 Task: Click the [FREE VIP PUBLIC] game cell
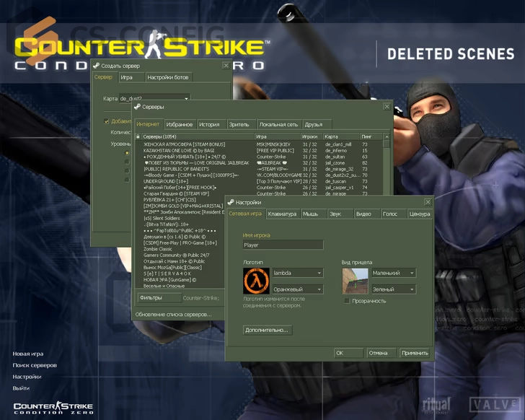click(275, 151)
